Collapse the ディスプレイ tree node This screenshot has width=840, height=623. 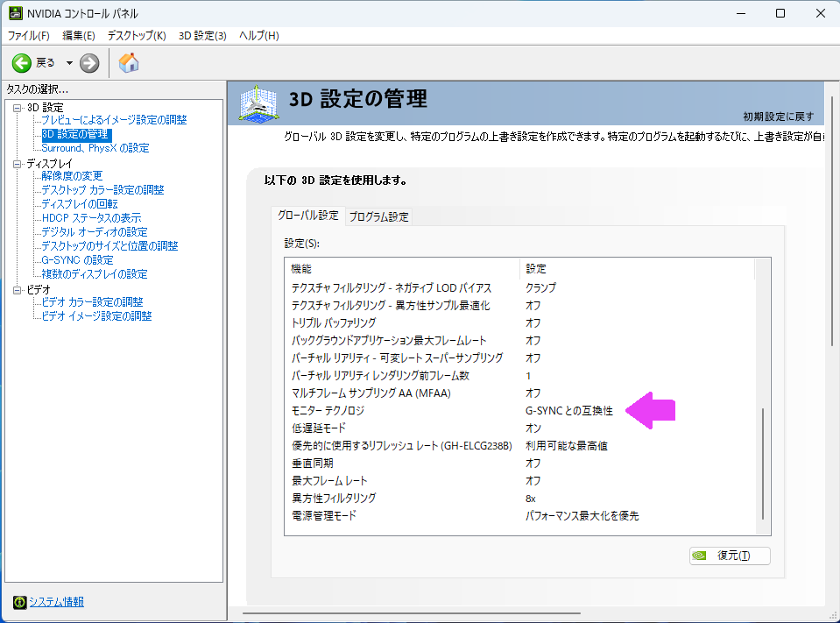point(18,164)
